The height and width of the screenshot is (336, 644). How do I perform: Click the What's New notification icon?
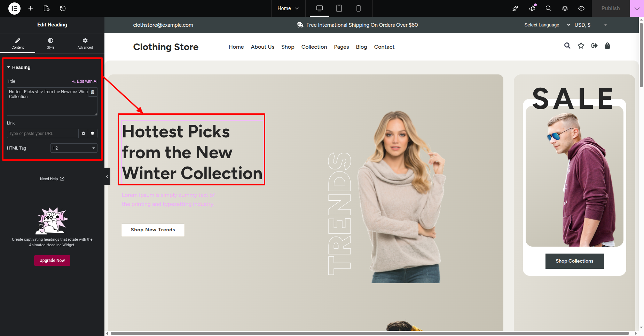[x=532, y=8]
